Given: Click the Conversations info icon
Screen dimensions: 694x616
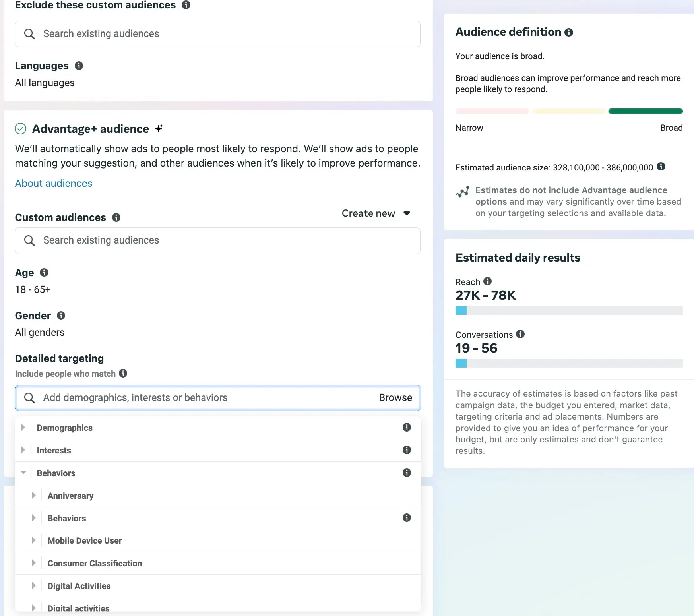Looking at the screenshot, I should coord(521,334).
